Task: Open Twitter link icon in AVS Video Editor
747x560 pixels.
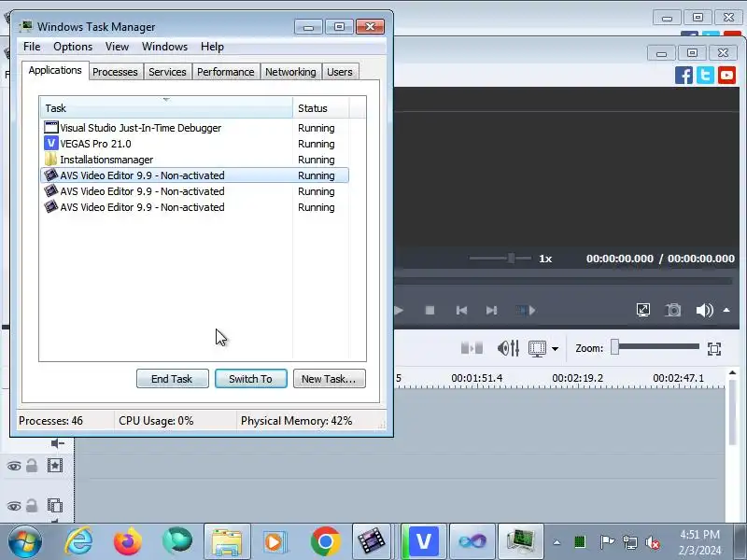Action: pos(705,76)
